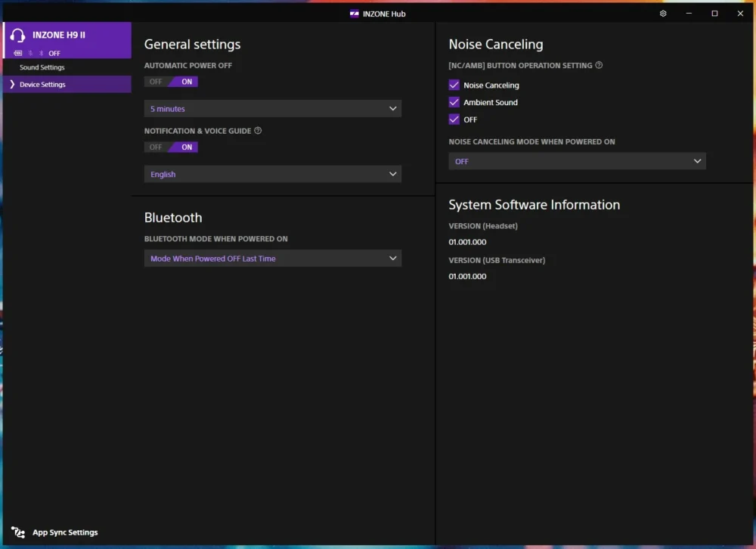Click the headset icon beside INZONE H9 II
756x549 pixels.
pos(17,36)
